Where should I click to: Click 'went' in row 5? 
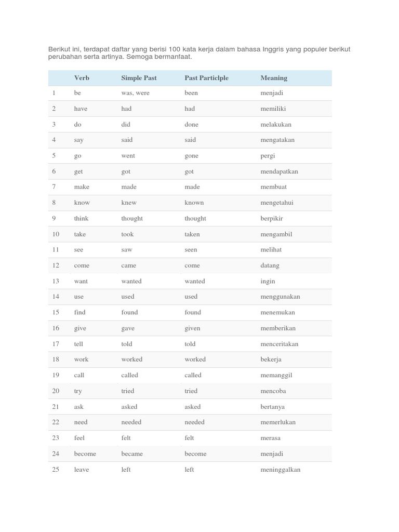[x=128, y=156]
